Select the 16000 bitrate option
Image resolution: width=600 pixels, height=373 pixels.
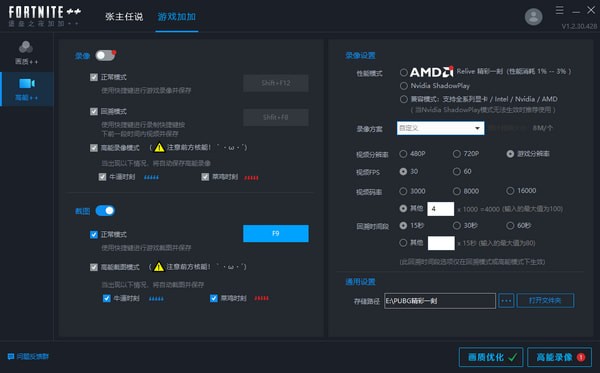[x=510, y=191]
